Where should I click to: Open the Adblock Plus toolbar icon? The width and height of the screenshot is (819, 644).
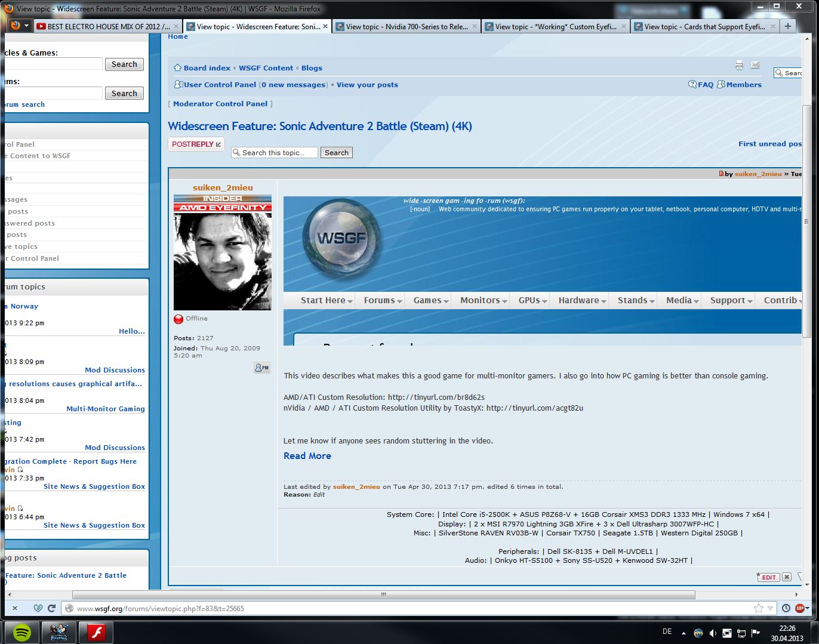click(x=800, y=608)
